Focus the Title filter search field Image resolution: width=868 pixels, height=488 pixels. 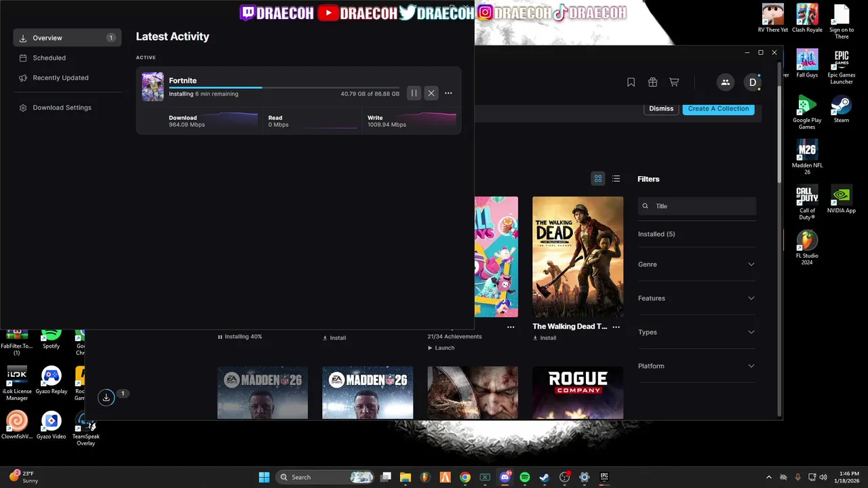[697, 206]
